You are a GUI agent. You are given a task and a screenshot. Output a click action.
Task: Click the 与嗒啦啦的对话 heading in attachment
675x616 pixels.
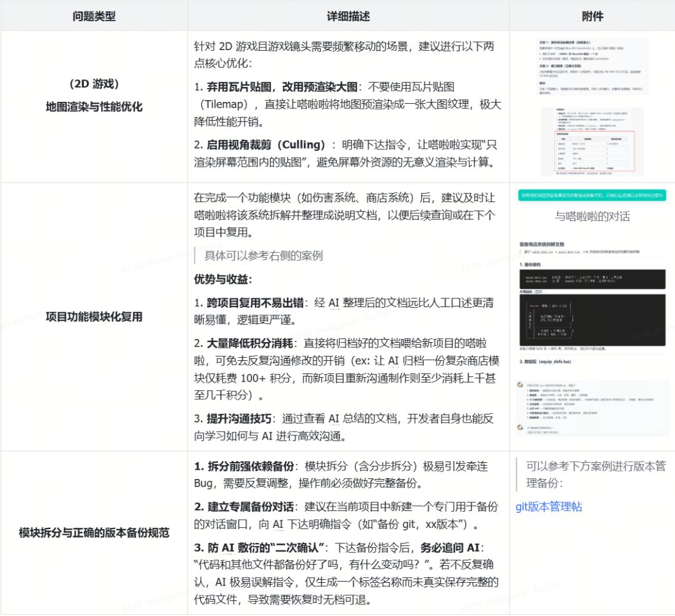[x=591, y=216]
